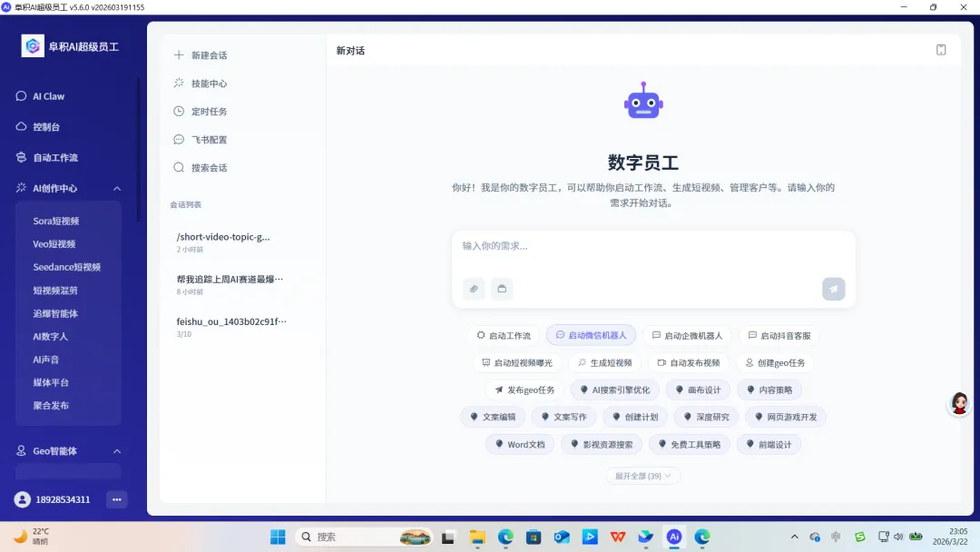This screenshot has width=980, height=552.
Task: Open the volume control in the tray
Action: point(898,537)
